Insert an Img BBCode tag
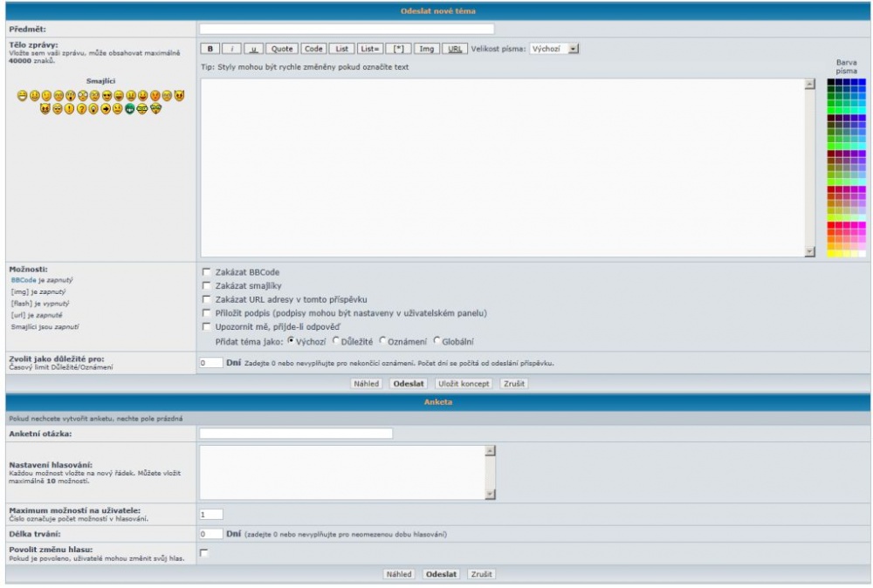This screenshot has height=588, width=873. (x=427, y=49)
